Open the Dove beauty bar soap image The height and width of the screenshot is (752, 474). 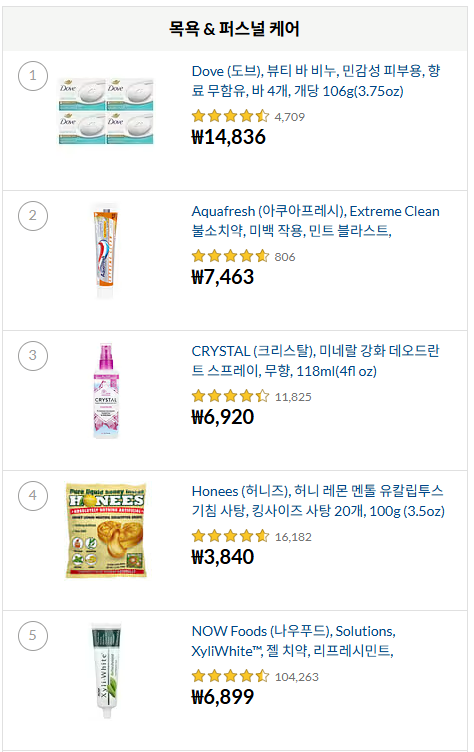[106, 111]
